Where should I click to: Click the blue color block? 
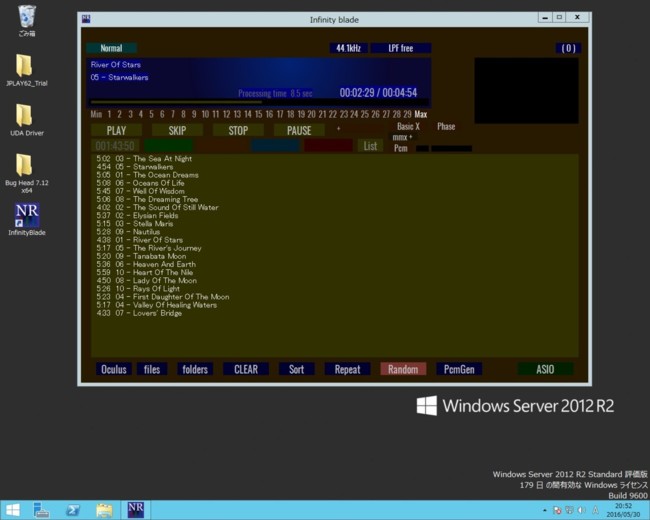[275, 146]
